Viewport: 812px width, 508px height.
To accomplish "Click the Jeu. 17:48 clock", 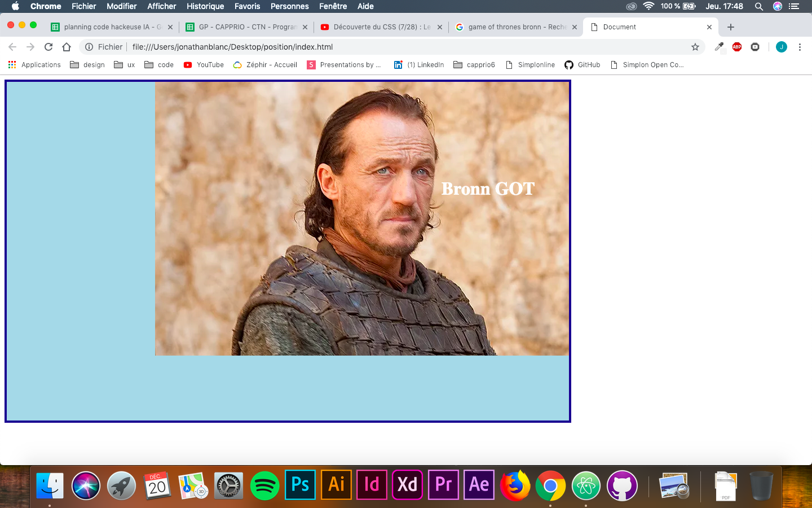I will pos(725,6).
